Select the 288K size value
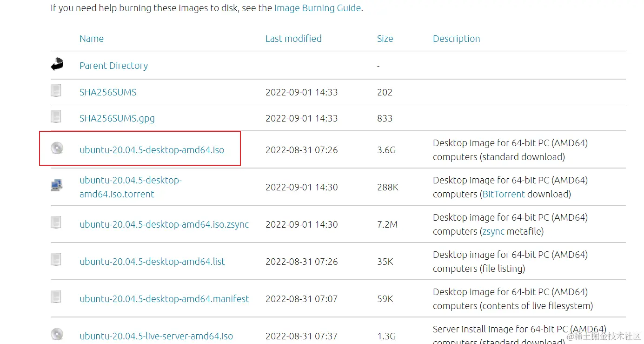644x344 pixels. point(388,187)
